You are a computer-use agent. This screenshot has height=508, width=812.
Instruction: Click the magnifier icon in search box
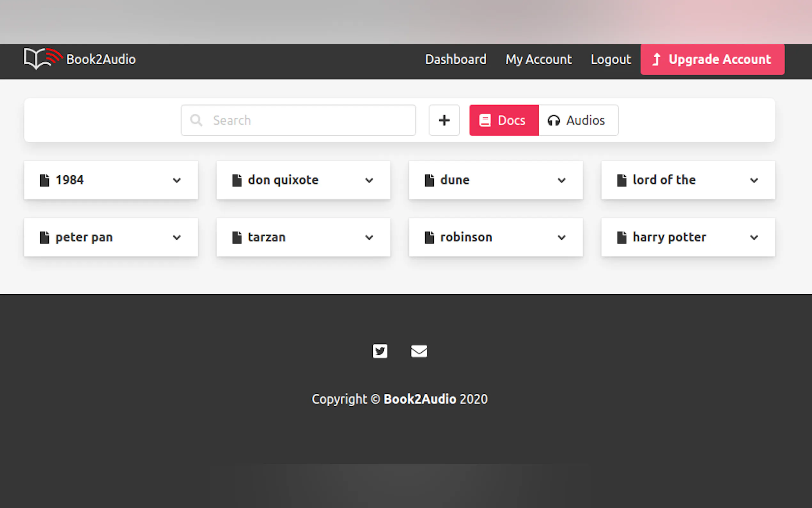[x=196, y=120]
